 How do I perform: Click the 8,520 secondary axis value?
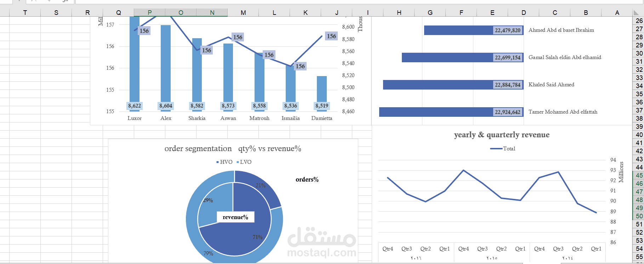coord(348,75)
